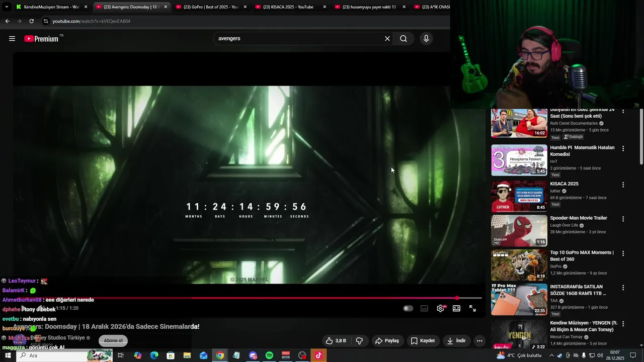
Task: Open Kendine Müzisyen YENGEN video title
Action: click(x=584, y=326)
